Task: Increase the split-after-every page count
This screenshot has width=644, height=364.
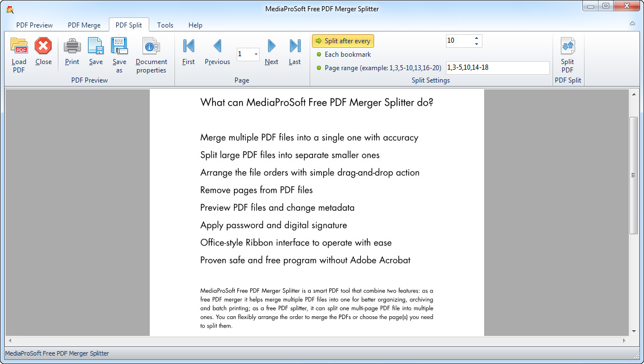Action: (x=476, y=38)
